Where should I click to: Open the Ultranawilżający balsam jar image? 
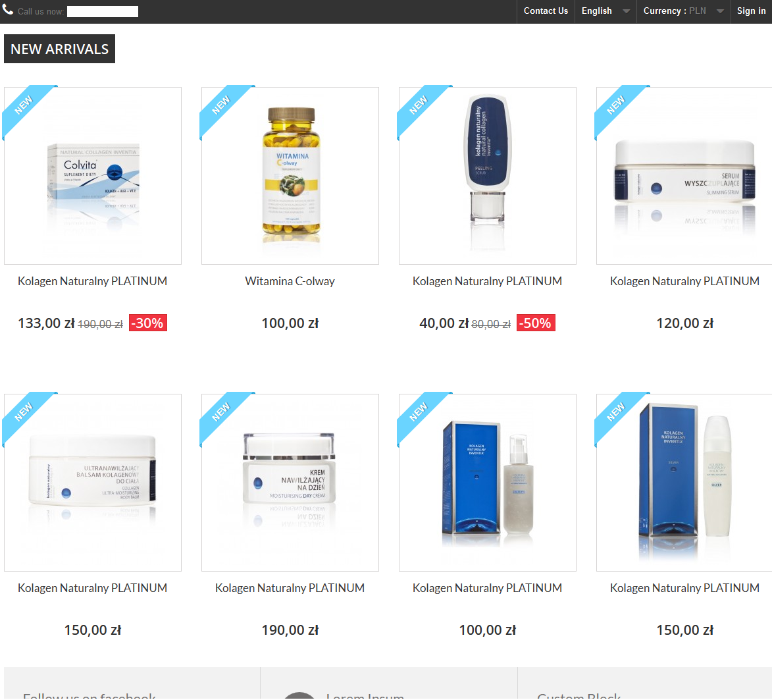point(93,483)
